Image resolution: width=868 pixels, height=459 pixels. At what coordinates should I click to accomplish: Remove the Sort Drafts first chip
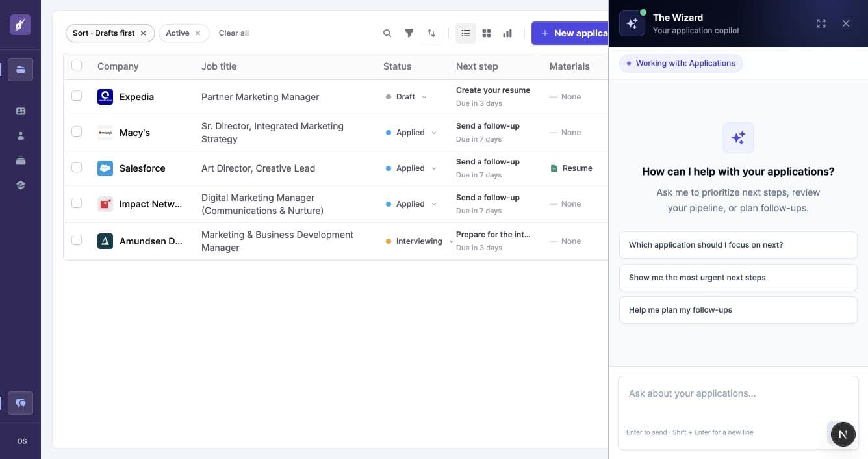[144, 33]
